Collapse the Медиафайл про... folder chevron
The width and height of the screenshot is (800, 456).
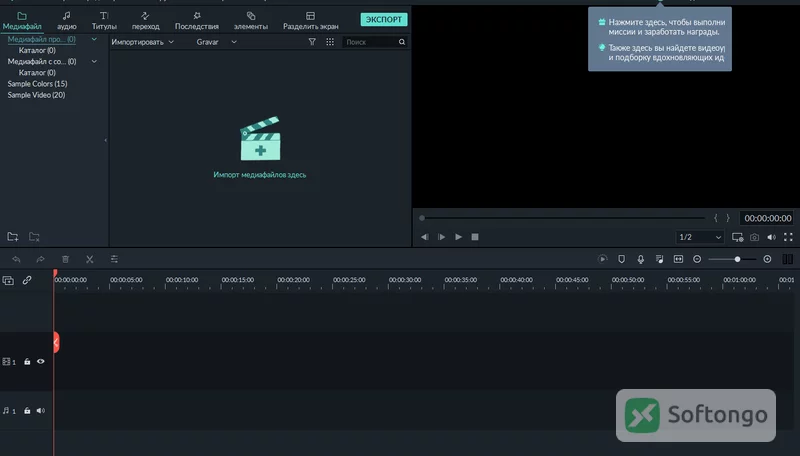click(x=94, y=39)
